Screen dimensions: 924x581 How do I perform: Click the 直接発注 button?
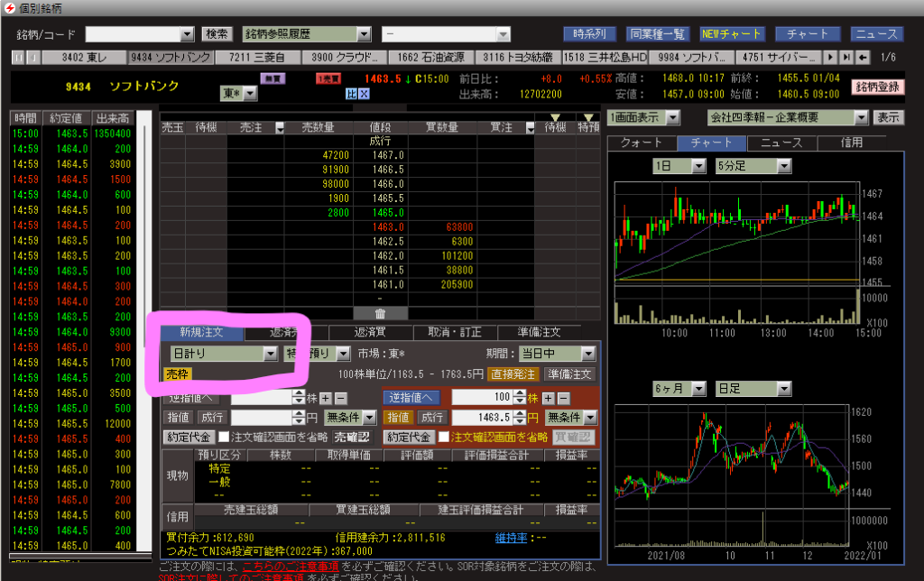click(x=513, y=374)
